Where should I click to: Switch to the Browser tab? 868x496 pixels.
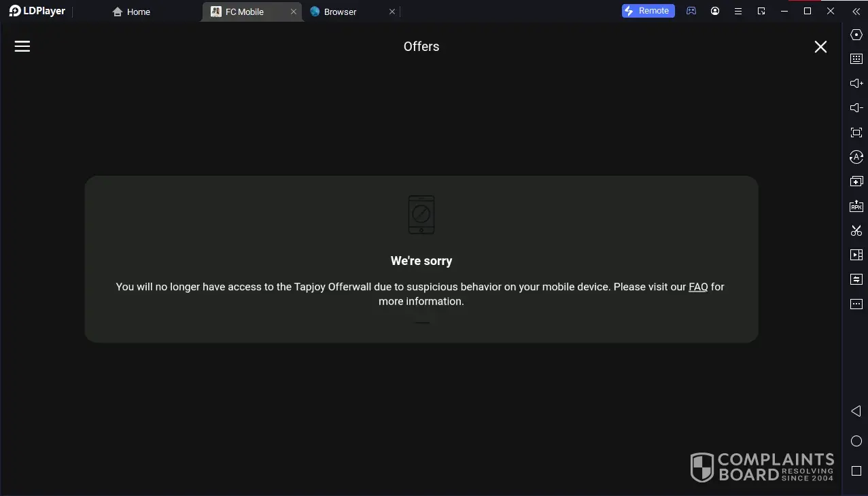pyautogui.click(x=340, y=12)
